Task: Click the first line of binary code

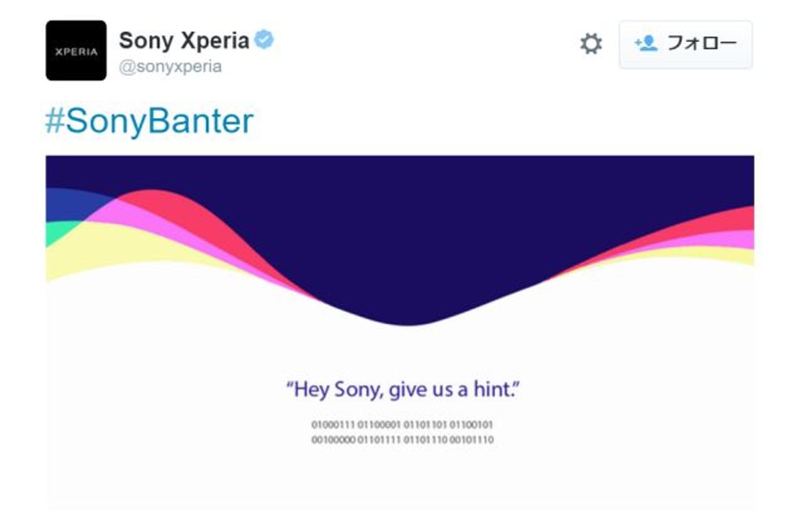Action: click(x=402, y=425)
